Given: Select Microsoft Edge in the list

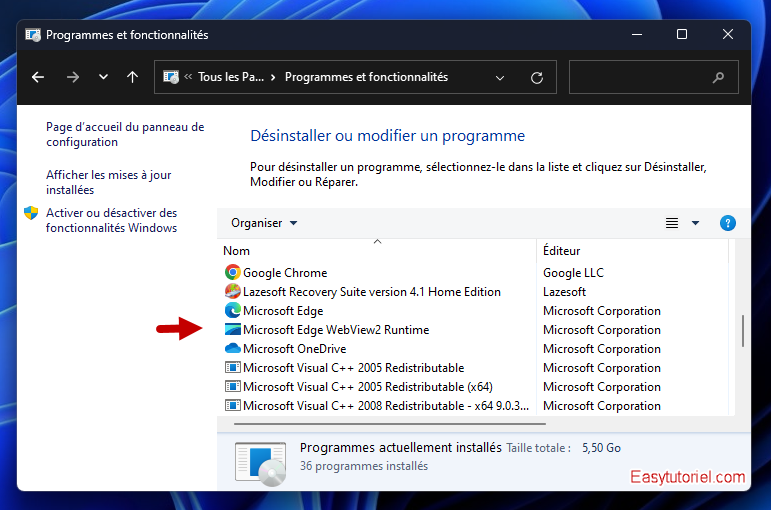Looking at the screenshot, I should 283,311.
